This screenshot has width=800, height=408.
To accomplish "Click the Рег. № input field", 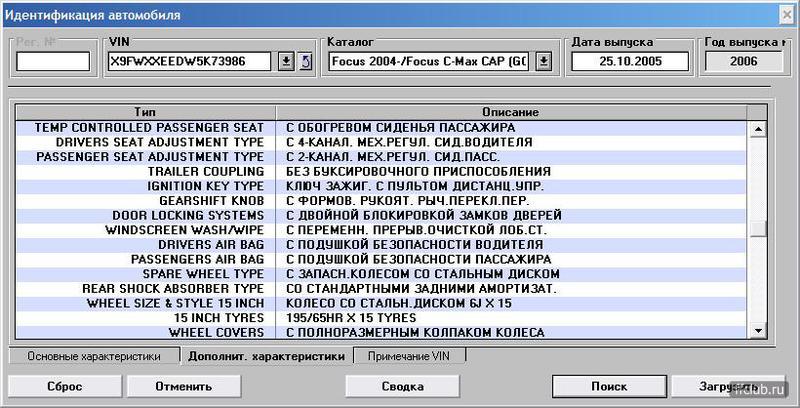I will coord(53,62).
